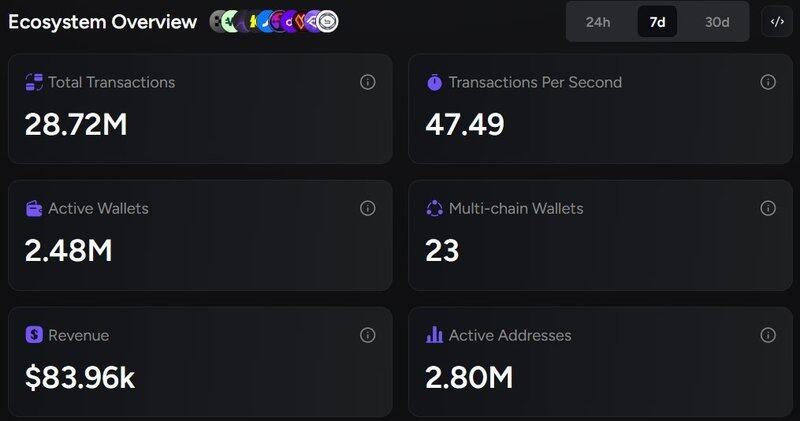Click the last white chain logo in the overview row
Image resolution: width=800 pixels, height=421 pixels.
coord(327,21)
